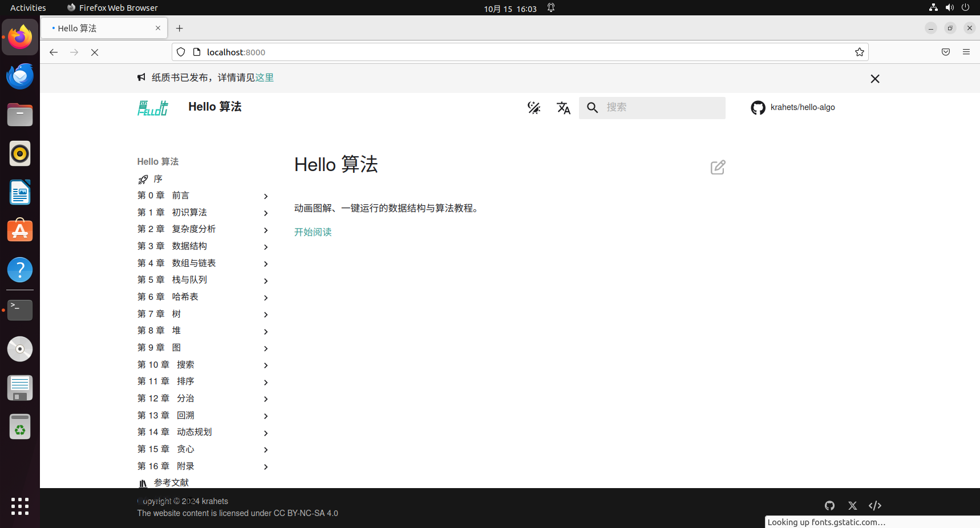Open the GitHub icon in the footer
Image resolution: width=980 pixels, height=528 pixels.
click(829, 506)
